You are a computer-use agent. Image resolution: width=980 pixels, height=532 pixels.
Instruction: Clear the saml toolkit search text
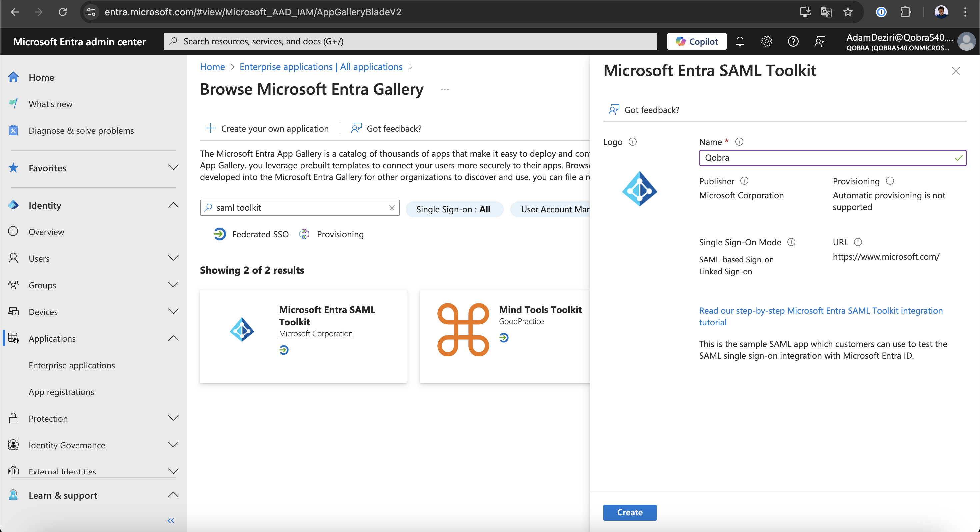tap(391, 207)
